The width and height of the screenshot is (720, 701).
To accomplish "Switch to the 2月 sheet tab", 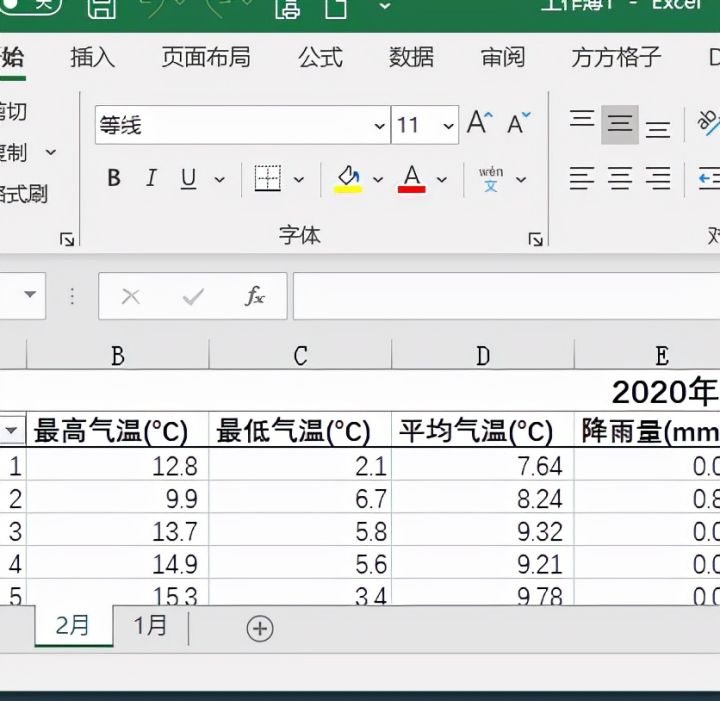I will click(x=73, y=626).
